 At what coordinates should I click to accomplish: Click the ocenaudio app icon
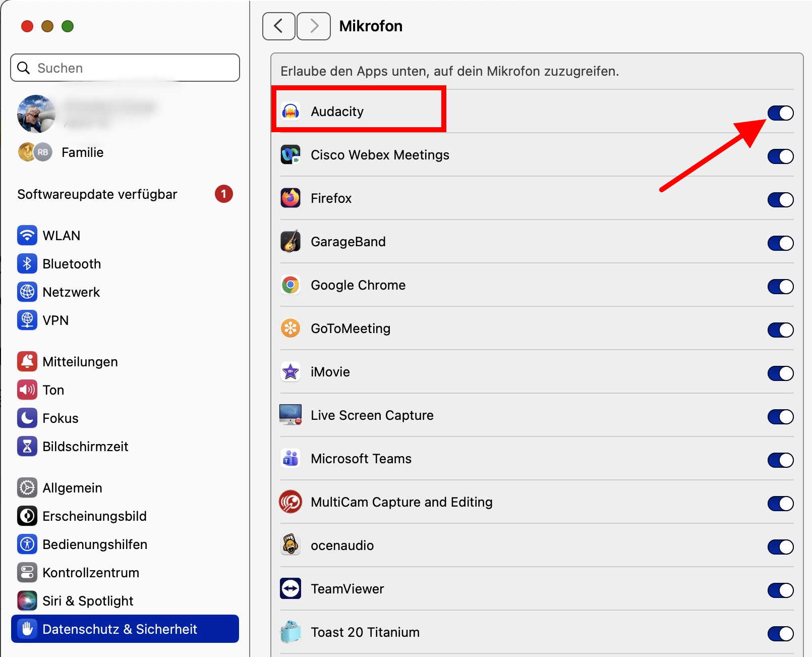click(291, 545)
